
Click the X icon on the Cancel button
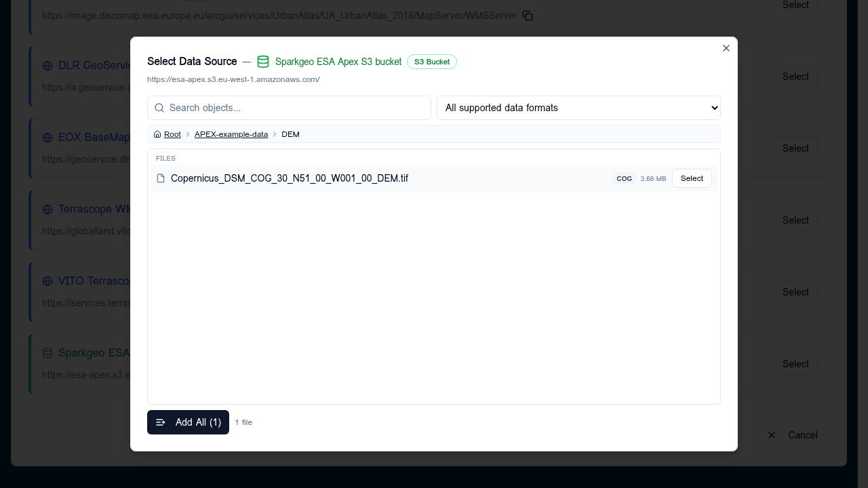pyautogui.click(x=771, y=435)
